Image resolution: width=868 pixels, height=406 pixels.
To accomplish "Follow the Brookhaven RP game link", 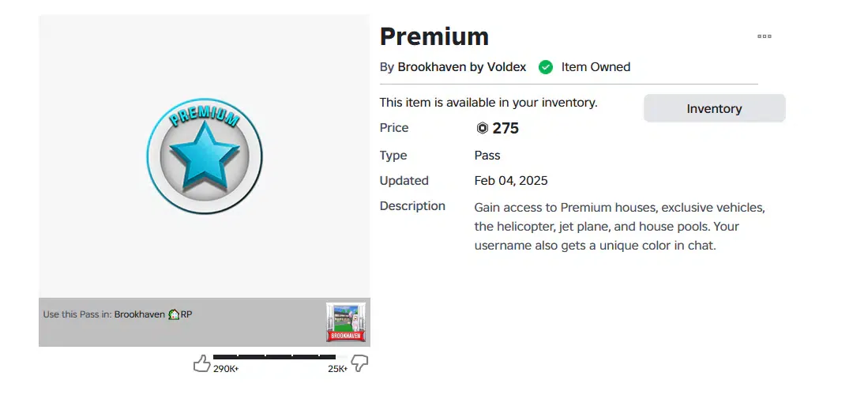I will click(x=153, y=314).
